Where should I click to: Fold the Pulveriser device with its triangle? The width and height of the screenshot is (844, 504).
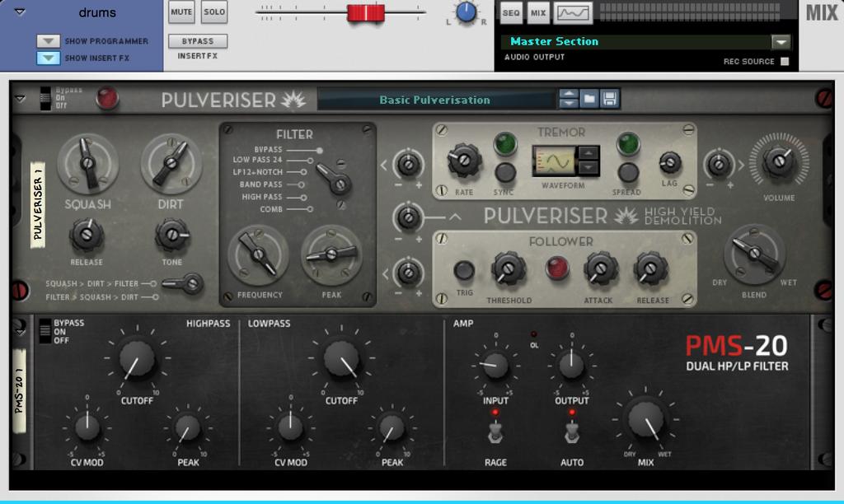click(x=20, y=99)
